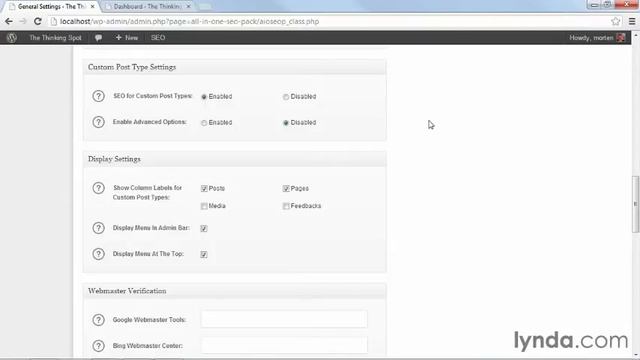Toggle Display Menu At The Top checkbox

coord(204,255)
